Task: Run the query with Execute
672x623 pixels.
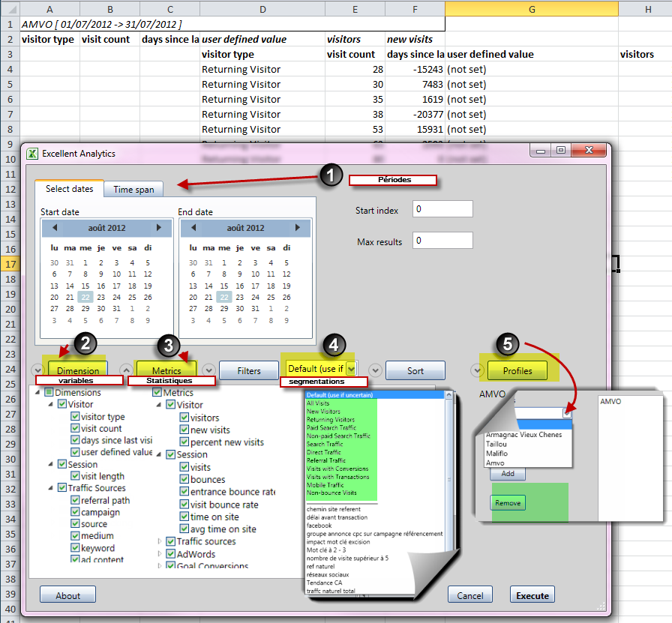Action: coord(532,595)
